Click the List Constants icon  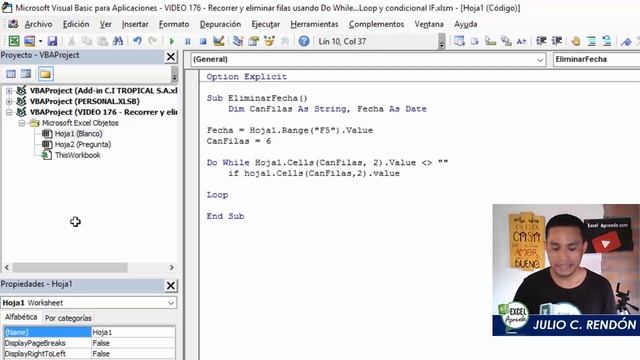tap(475, 41)
